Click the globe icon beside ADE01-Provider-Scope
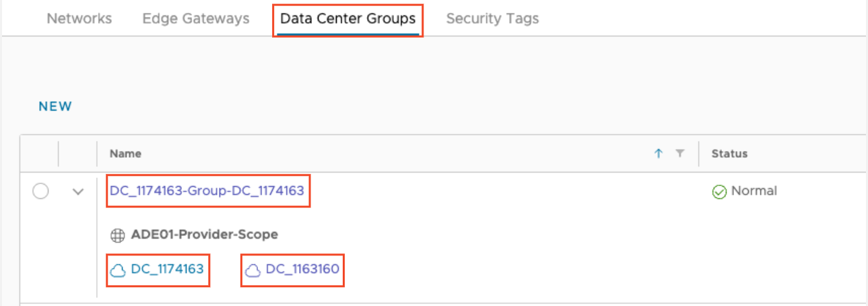 point(118,235)
